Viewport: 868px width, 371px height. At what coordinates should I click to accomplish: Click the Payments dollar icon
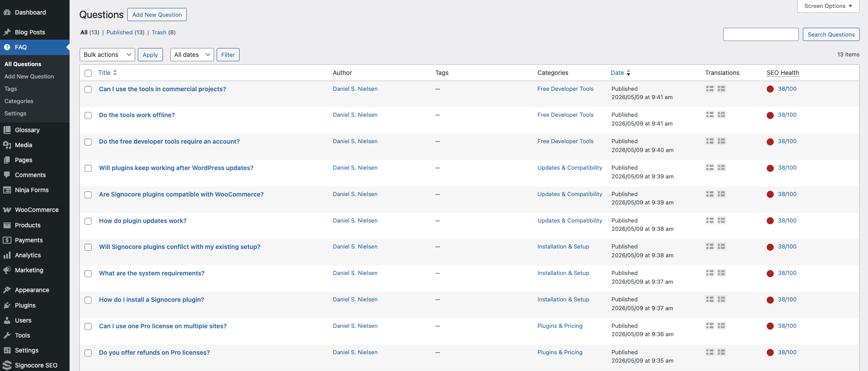7,240
